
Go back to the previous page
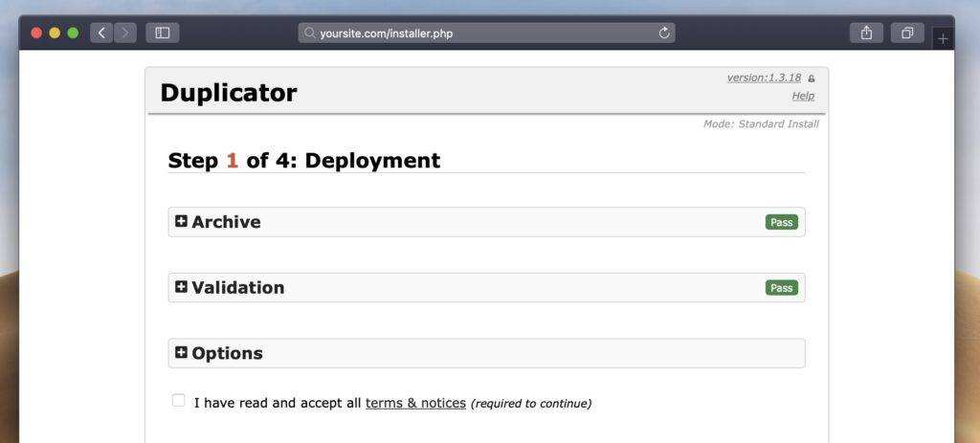coord(101,33)
